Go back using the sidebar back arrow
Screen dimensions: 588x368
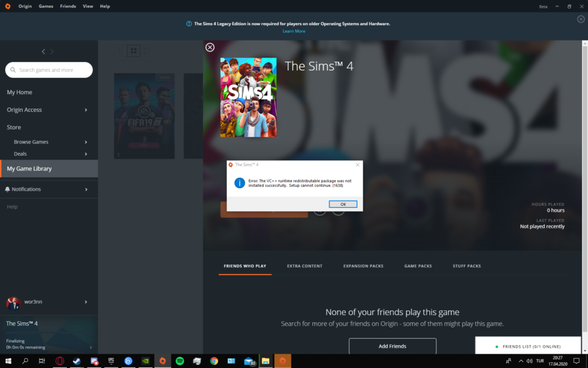(x=44, y=52)
